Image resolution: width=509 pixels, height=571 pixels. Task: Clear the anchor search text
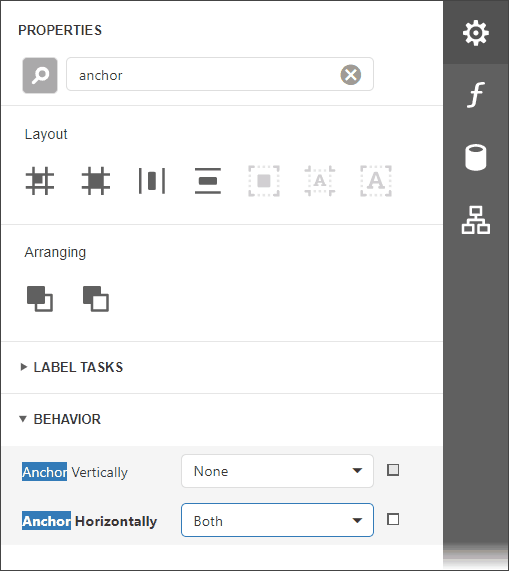coord(351,75)
